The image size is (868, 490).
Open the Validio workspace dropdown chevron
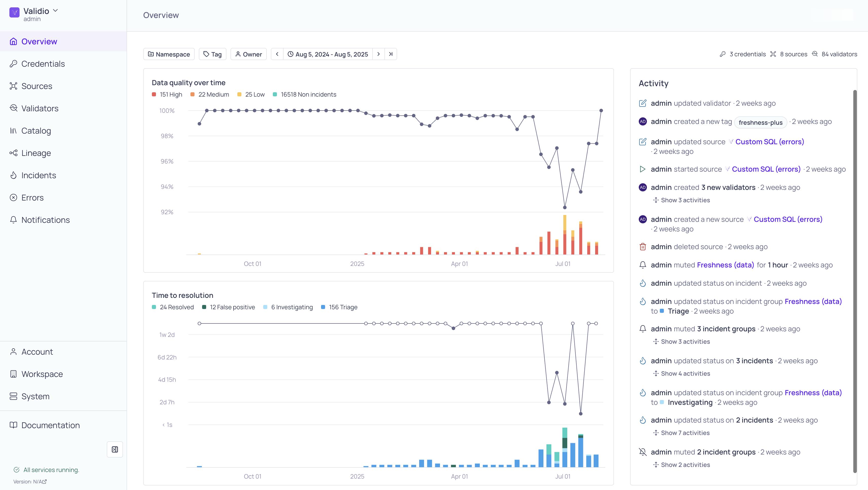[x=56, y=10]
